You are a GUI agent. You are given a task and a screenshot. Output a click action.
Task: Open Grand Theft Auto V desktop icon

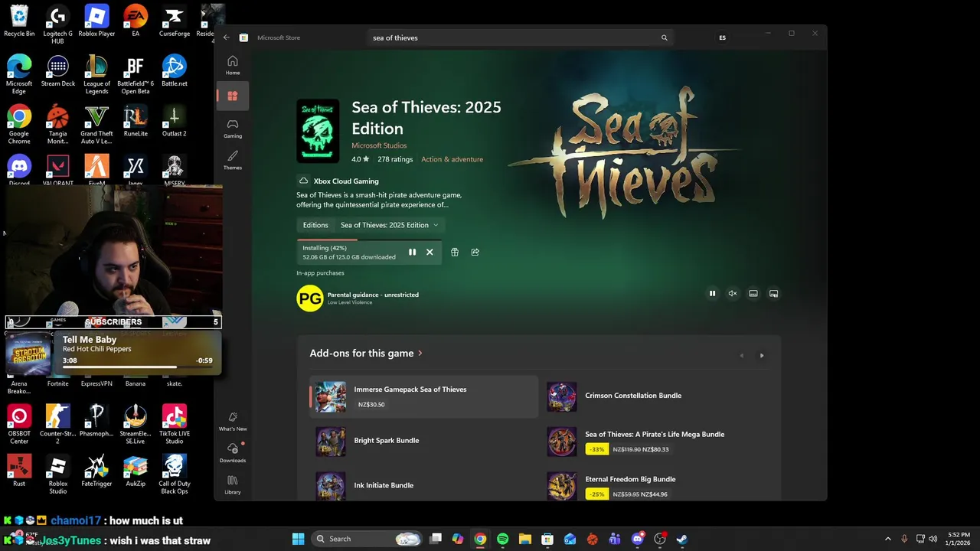96,125
